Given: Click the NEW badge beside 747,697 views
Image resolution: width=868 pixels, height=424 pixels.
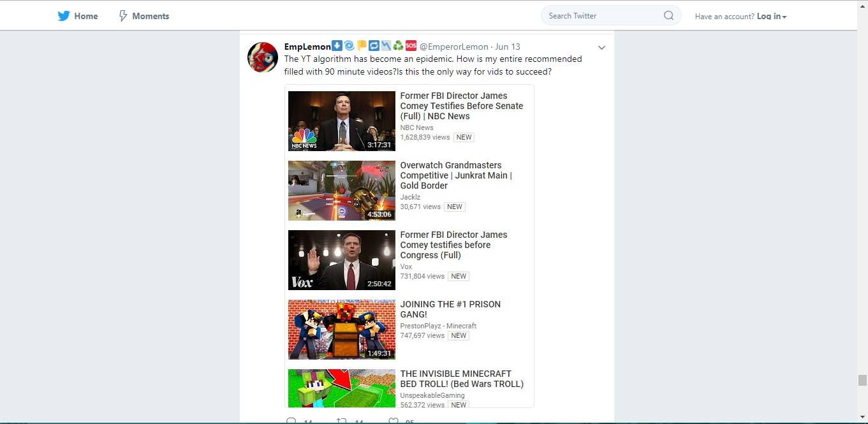Looking at the screenshot, I should click(459, 335).
